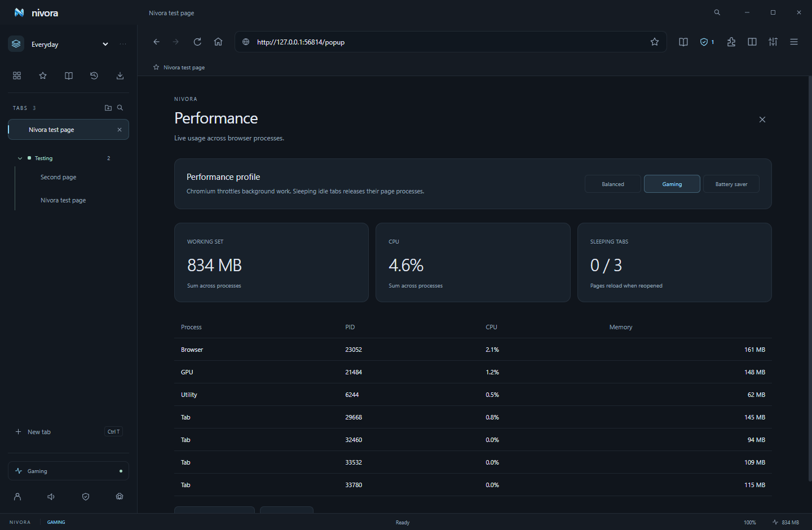Open the settings gear icon
Screen dimensions: 812x530
click(x=120, y=497)
